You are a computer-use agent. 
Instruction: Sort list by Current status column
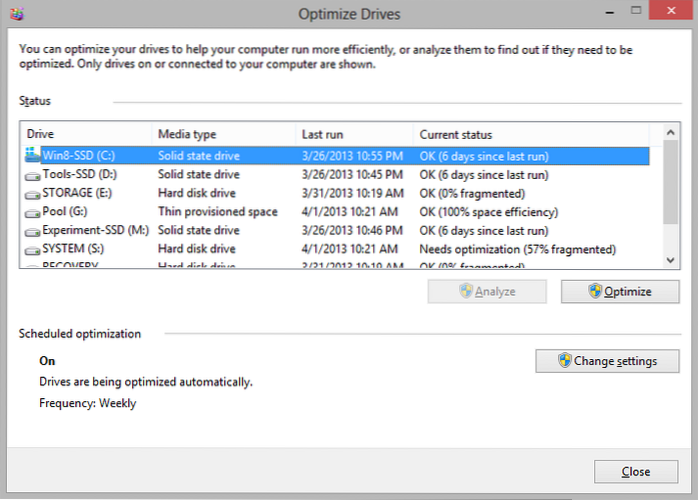[531, 134]
